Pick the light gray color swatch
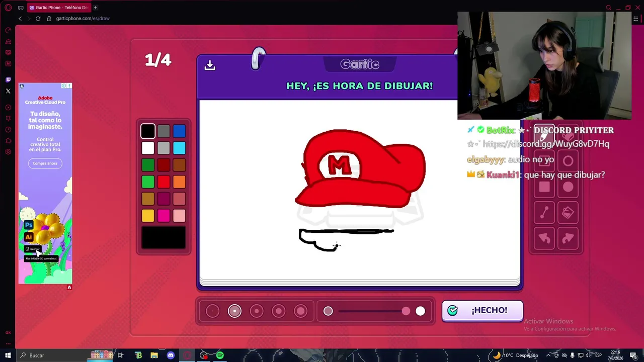 (164, 148)
